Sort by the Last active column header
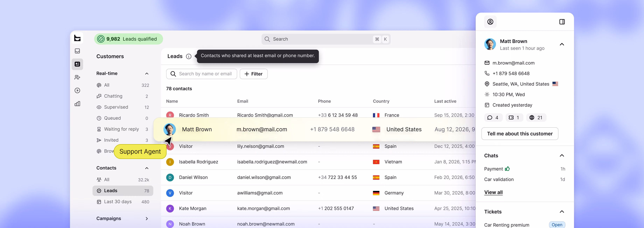Screen dimensions: 644x228 (445, 101)
